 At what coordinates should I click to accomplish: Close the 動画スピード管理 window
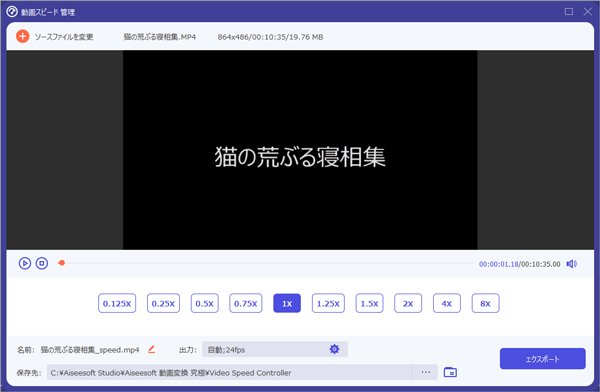coord(588,11)
